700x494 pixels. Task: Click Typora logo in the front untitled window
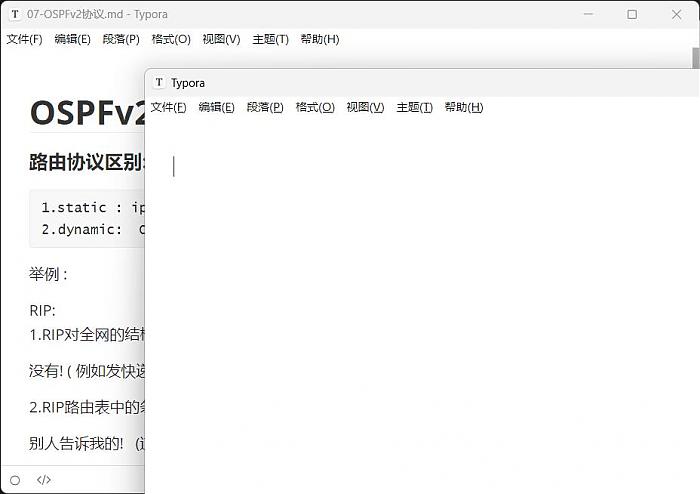[159, 83]
